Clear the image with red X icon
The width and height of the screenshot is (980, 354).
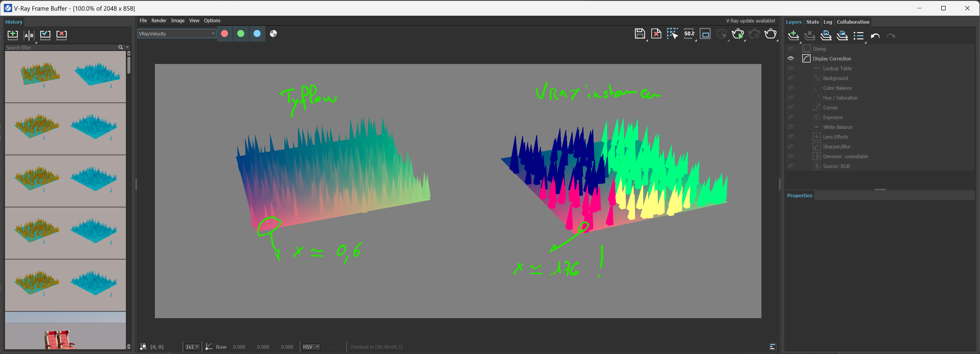(x=656, y=34)
